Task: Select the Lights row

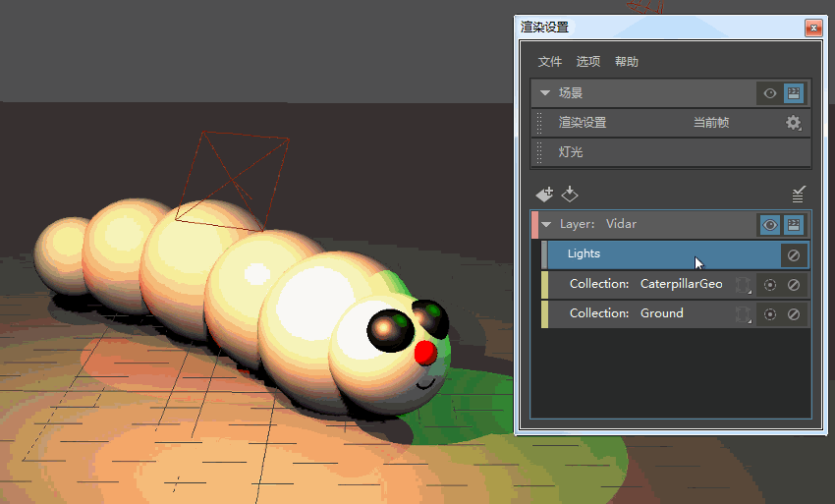Action: tap(675, 254)
